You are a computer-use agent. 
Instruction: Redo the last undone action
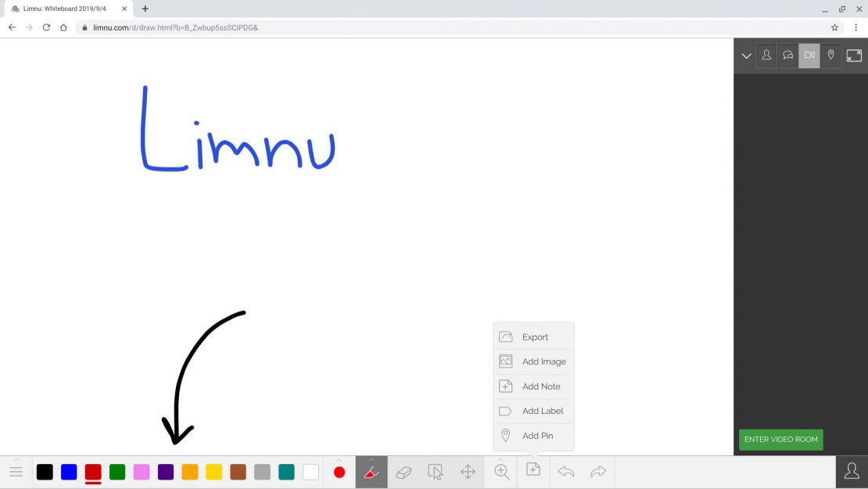597,471
